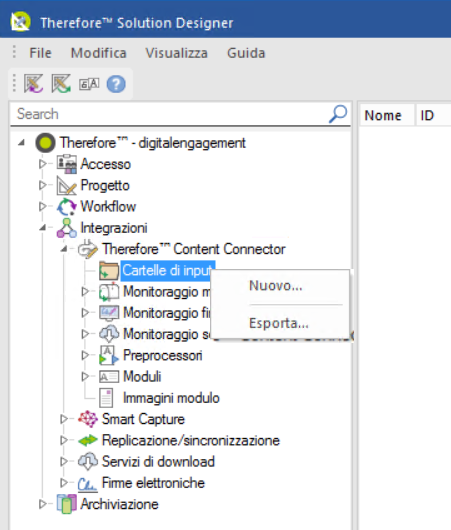Click the Smart Capture network icon
The width and height of the screenshot is (451, 530).
pos(88,419)
